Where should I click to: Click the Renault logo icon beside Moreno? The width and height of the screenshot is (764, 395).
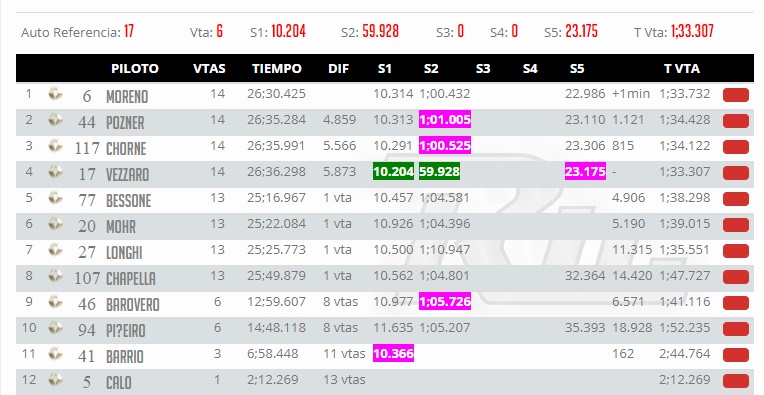pos(56,94)
